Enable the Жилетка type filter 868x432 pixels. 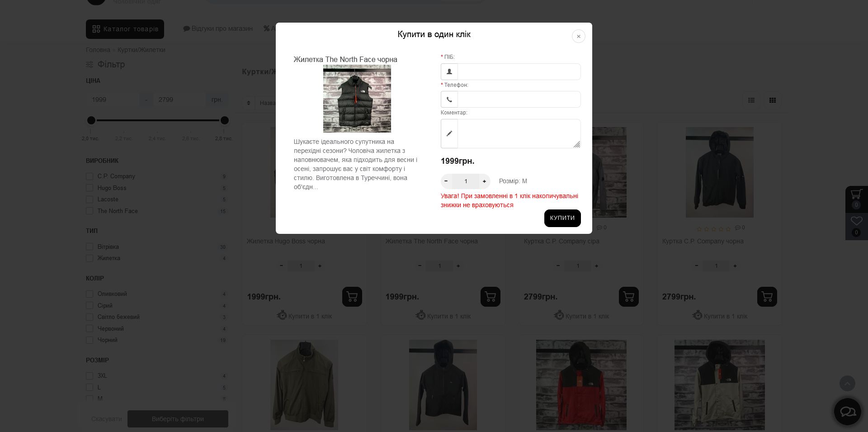coord(90,258)
